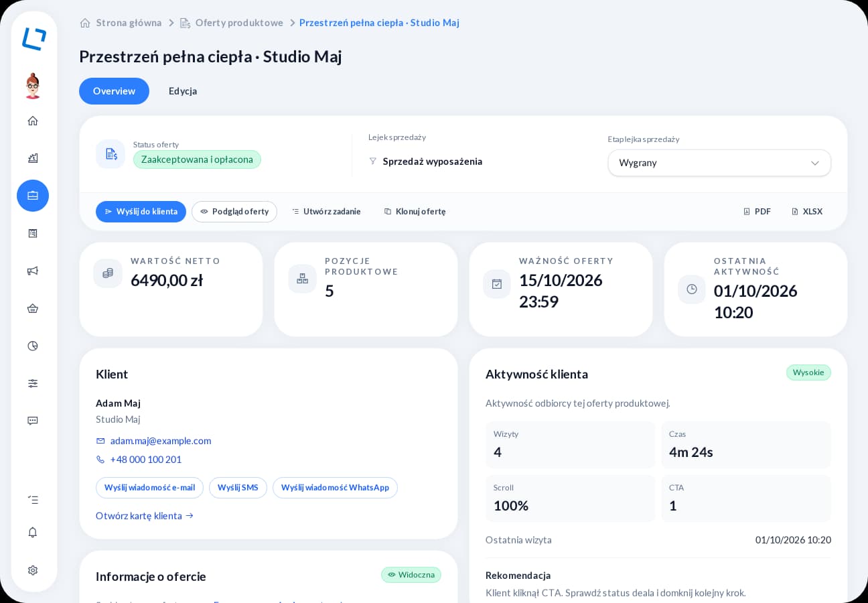Click the user avatar in the sidebar
Image resolution: width=868 pixels, height=603 pixels.
coord(33,86)
